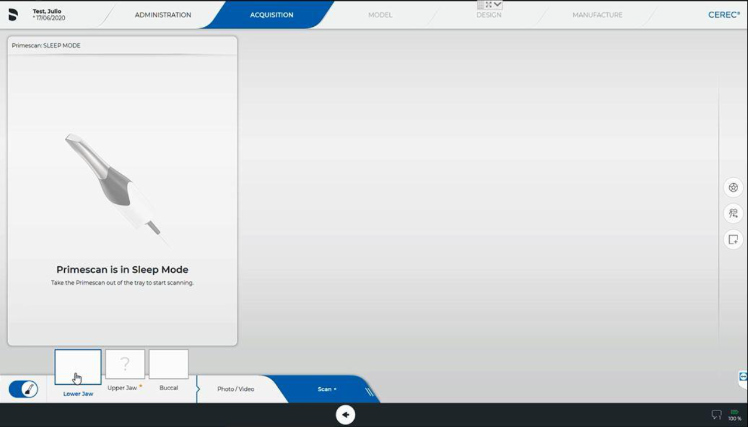Click patient name Test, Julio

click(47, 11)
